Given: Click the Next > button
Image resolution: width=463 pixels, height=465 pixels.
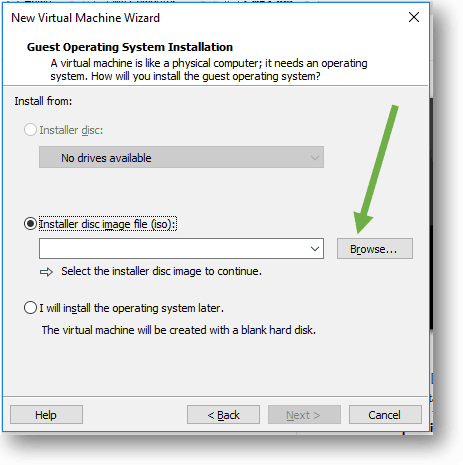Looking at the screenshot, I should click(x=304, y=415).
